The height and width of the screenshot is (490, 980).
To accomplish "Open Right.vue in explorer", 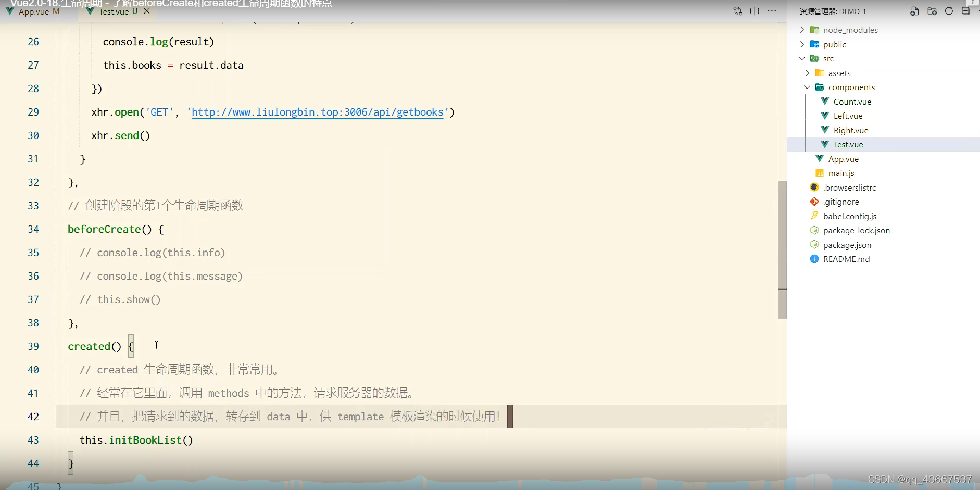I will tap(851, 130).
